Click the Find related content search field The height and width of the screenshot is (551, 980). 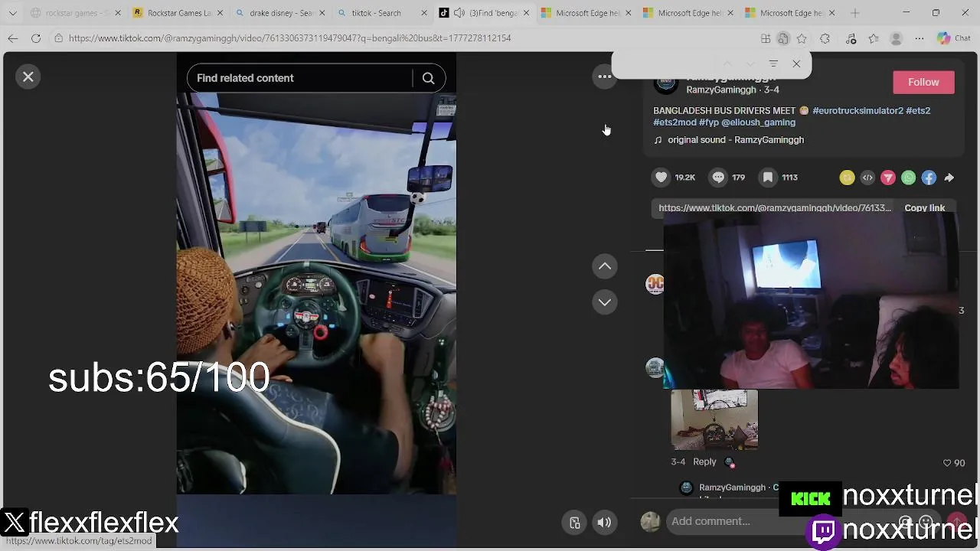[x=300, y=78]
